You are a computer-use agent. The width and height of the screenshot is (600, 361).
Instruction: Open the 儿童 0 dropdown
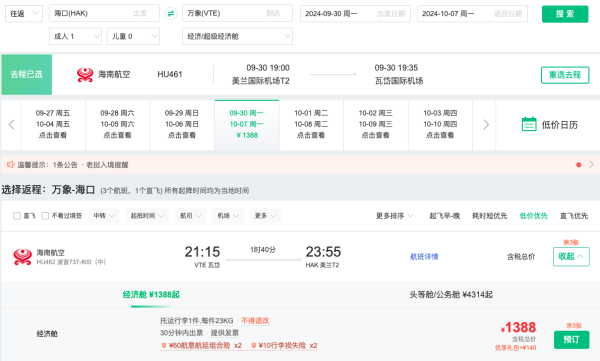(133, 36)
